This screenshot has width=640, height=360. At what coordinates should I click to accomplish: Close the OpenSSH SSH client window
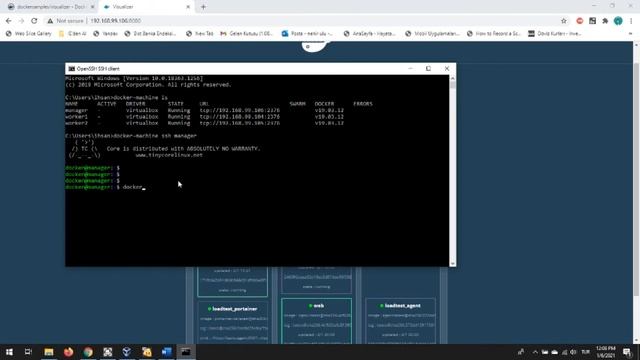tap(447, 69)
